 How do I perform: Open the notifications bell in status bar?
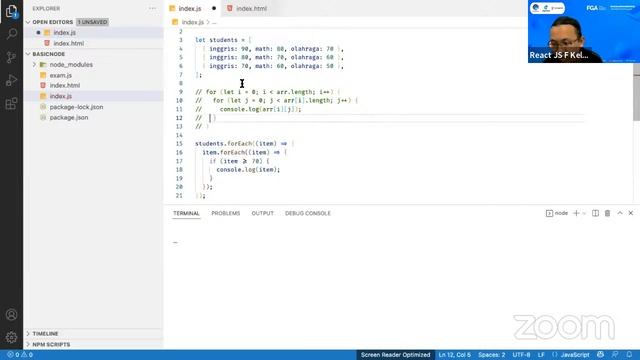tap(629, 355)
